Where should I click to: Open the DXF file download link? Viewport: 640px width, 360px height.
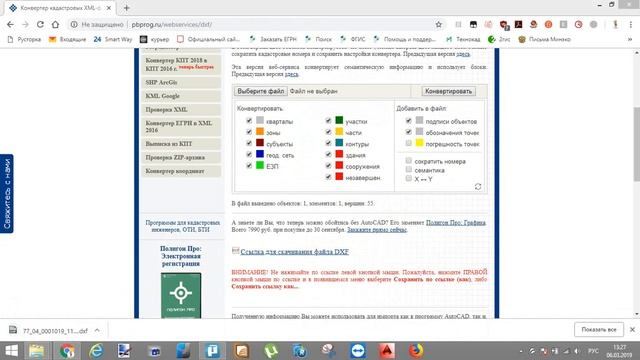[294, 252]
